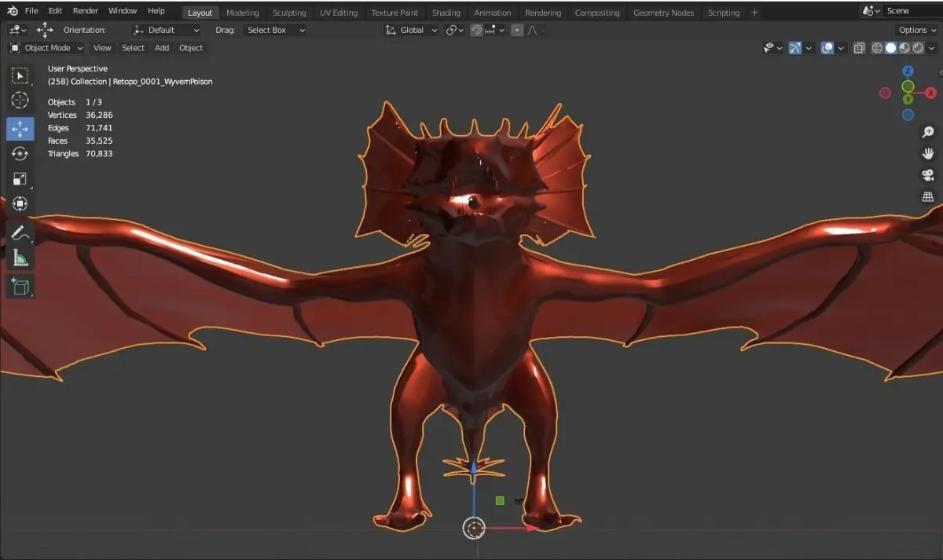This screenshot has height=560, width=943.
Task: Open the pivot point dropdown
Action: pos(456,30)
